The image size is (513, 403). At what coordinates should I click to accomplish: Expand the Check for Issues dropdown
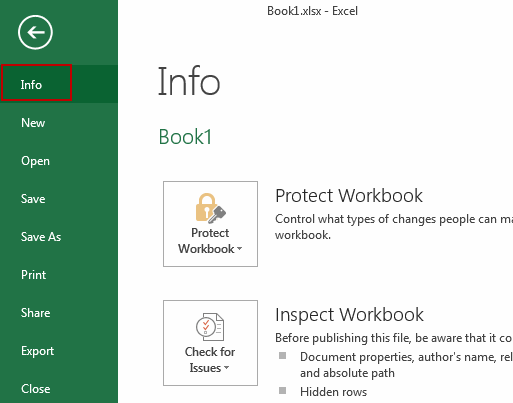point(210,343)
